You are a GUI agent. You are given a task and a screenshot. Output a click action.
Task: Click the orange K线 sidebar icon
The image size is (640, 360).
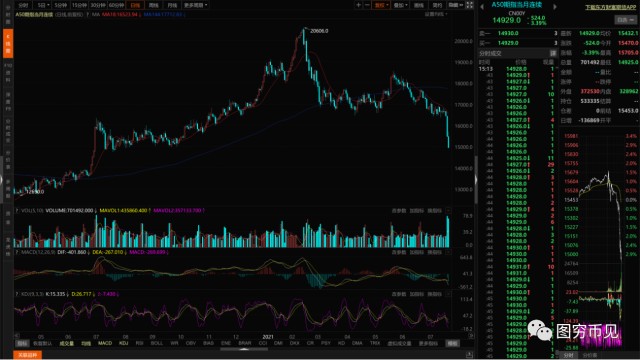(8, 43)
